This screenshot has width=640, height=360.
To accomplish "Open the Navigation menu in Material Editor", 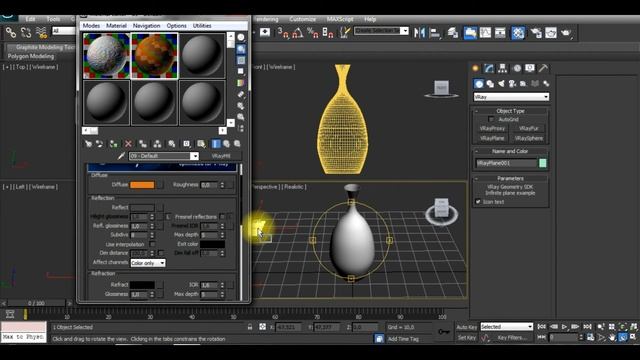I will coord(146,26).
